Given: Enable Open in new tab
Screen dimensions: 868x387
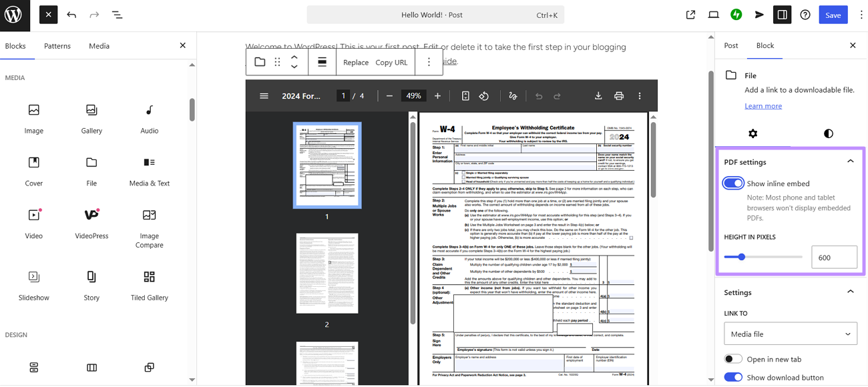Looking at the screenshot, I should pos(732,358).
